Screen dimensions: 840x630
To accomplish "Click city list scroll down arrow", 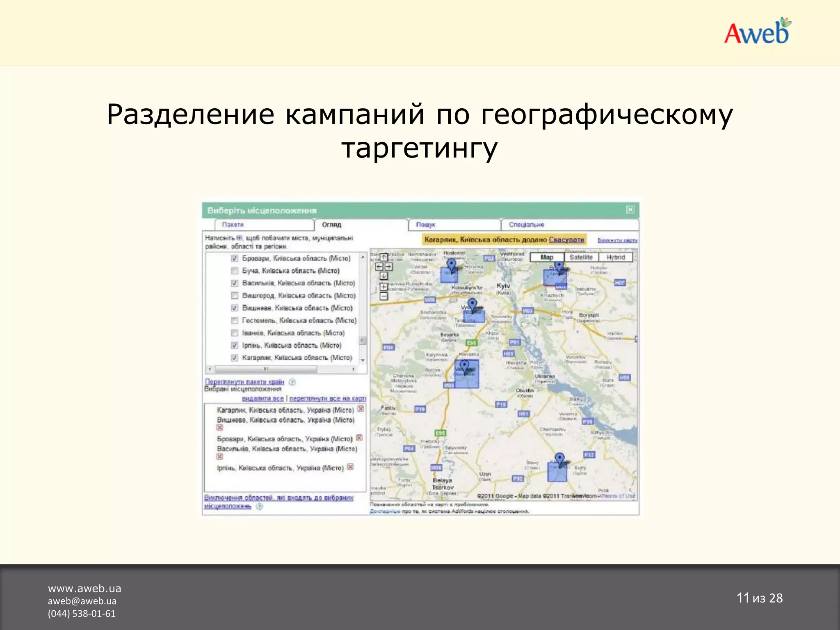I will click(363, 360).
